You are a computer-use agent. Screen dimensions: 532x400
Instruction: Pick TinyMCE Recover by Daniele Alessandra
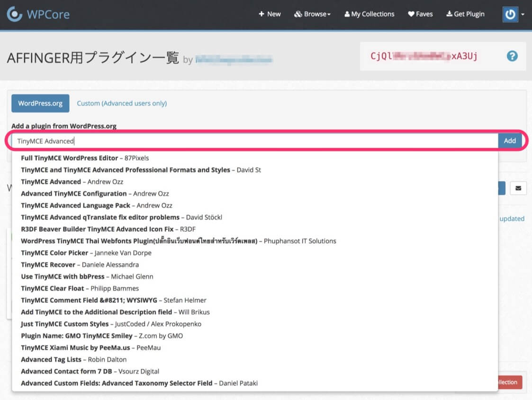pyautogui.click(x=255, y=265)
